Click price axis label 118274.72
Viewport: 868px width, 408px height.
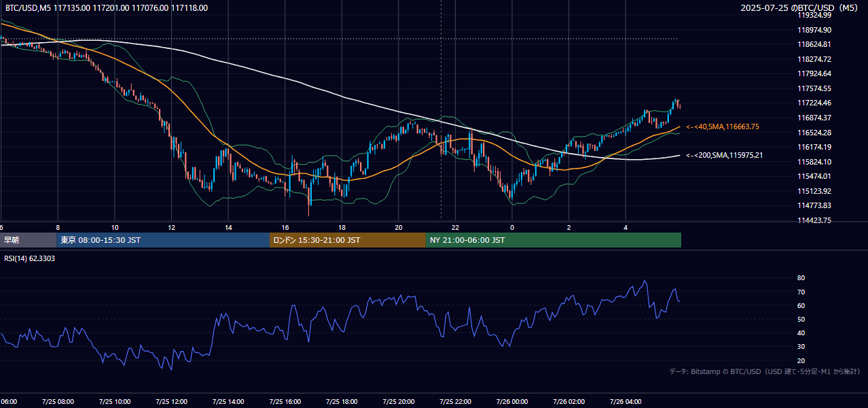pos(814,59)
